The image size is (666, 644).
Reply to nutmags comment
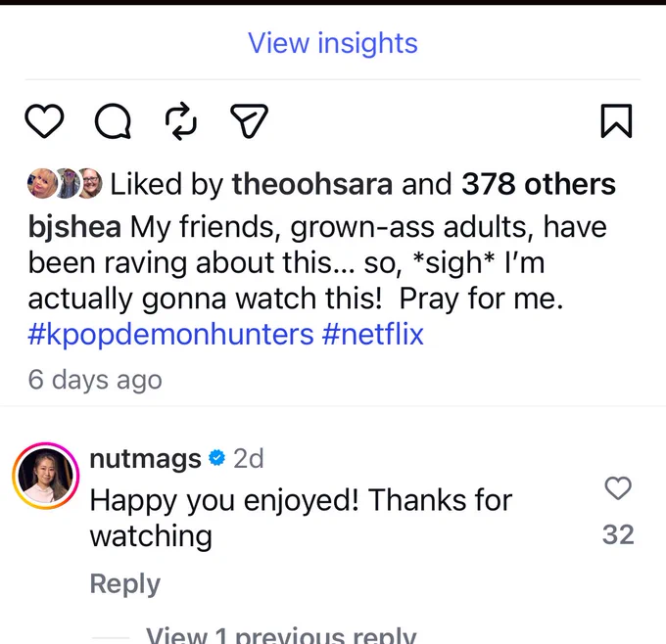125,584
